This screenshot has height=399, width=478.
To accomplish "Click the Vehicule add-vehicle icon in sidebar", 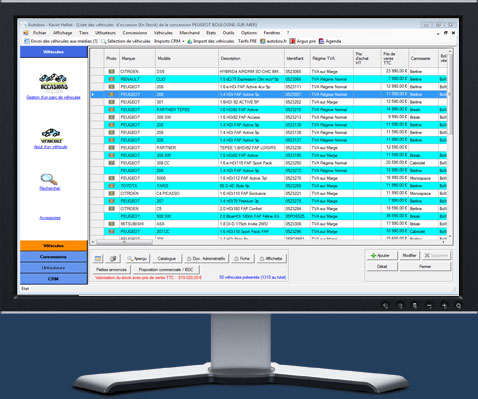I will 51,136.
